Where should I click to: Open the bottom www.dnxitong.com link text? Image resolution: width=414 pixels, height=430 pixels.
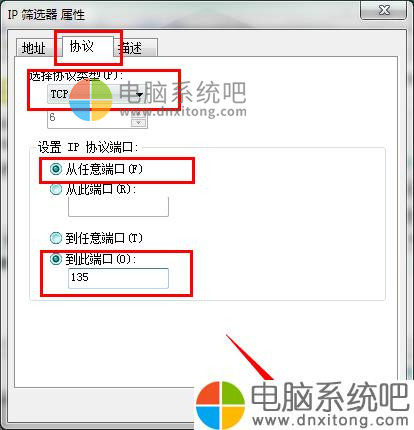point(330,421)
